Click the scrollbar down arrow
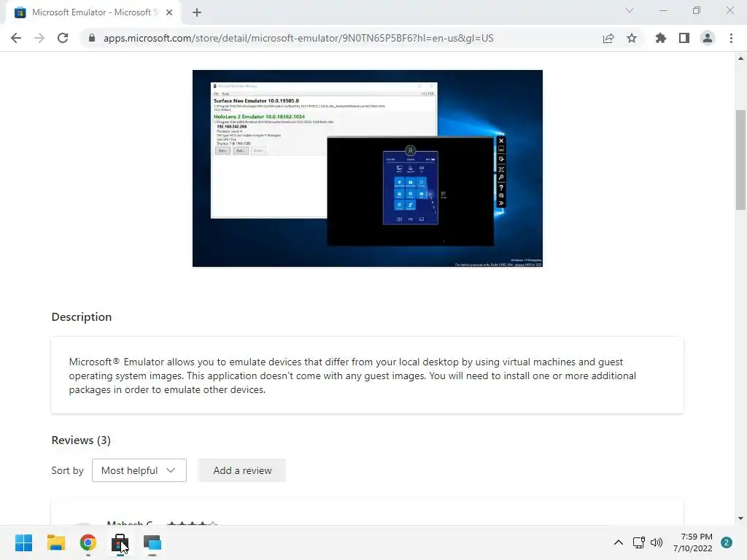747x560 pixels. (x=740, y=518)
